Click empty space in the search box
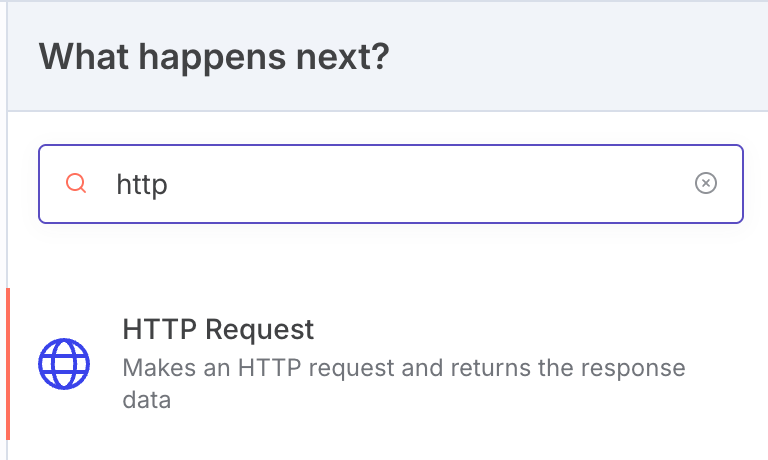The width and height of the screenshot is (768, 460). (450, 184)
